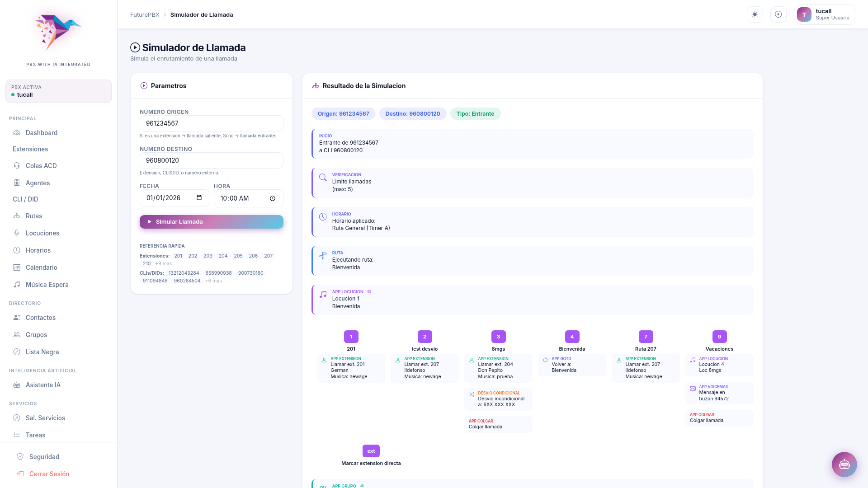868x488 pixels.
Task: Click inside the Numero Origen field
Action: (x=211, y=123)
